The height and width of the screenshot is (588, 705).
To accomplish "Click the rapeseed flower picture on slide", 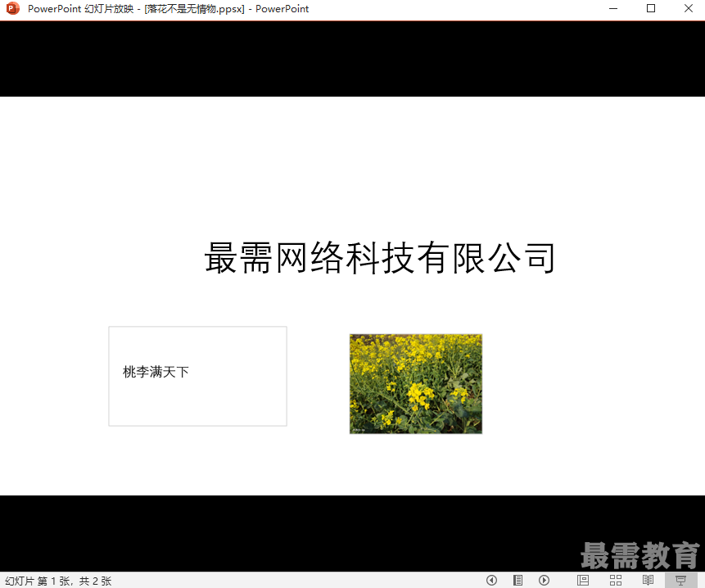I will tap(416, 384).
